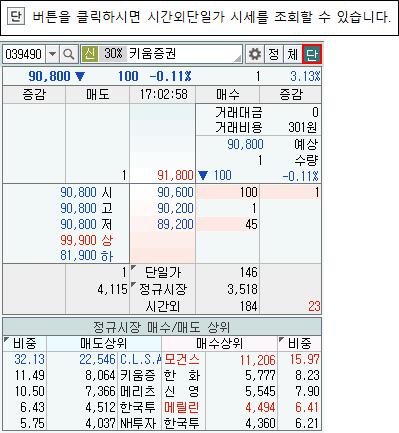Click bid quantity 45 next to 89,200
This screenshot has height=433, width=399.
pyautogui.click(x=251, y=224)
